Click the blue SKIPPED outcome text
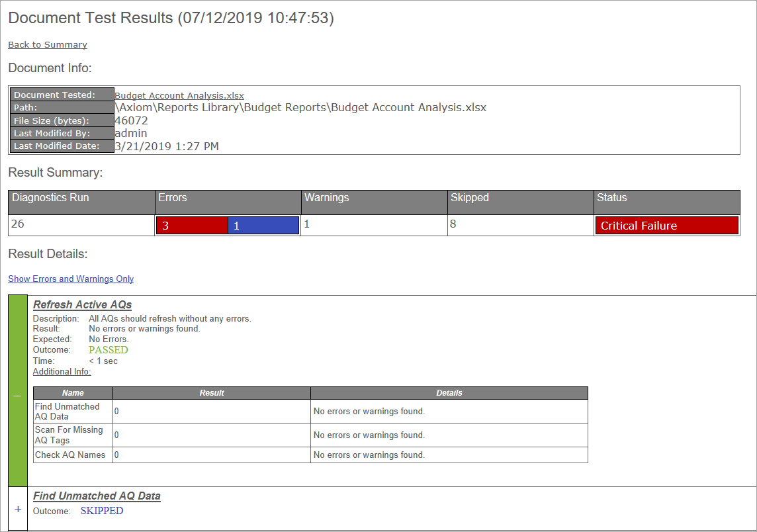This screenshot has width=757, height=532. tap(102, 511)
